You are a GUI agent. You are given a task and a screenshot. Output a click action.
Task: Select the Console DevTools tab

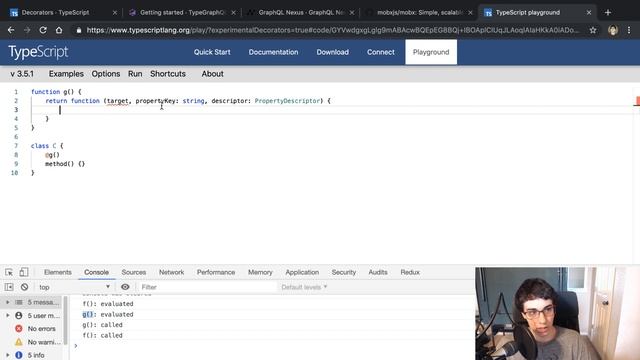pyautogui.click(x=96, y=272)
